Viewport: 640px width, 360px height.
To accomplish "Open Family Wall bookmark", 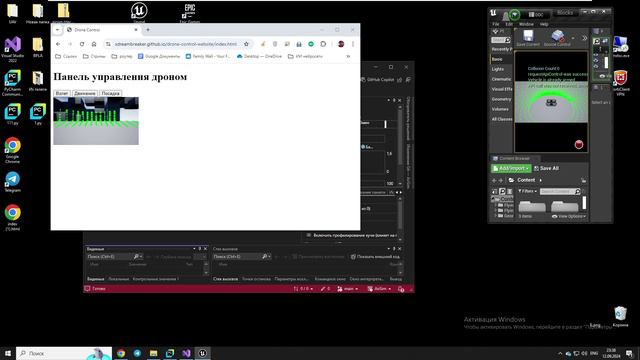I will coord(208,56).
